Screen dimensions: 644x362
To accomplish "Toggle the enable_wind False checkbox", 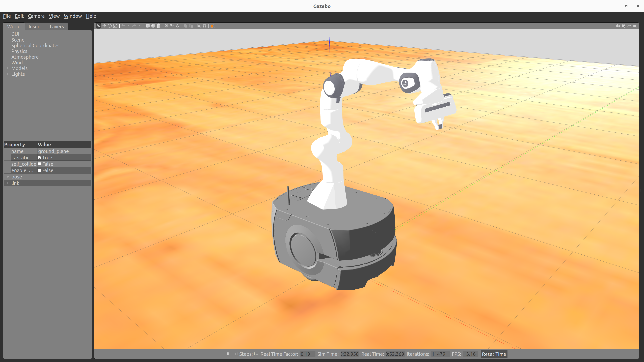I will pos(40,170).
